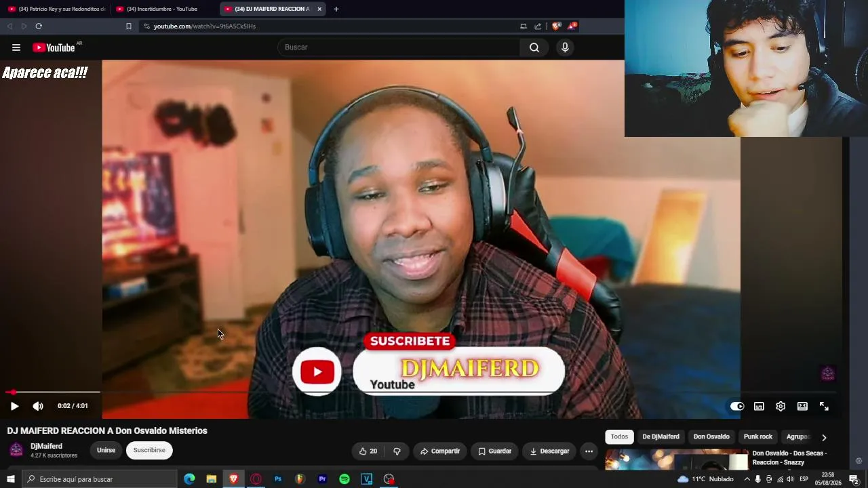
Task: Subscribe with the Suscribirse button
Action: click(149, 450)
